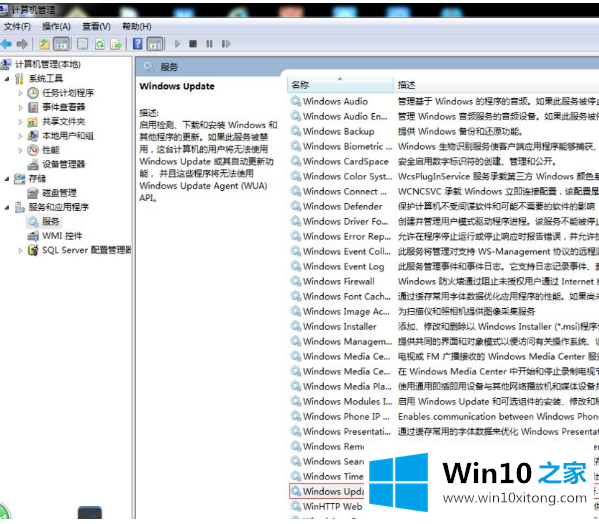
Task: Select the Windows Installer service
Action: click(340, 327)
